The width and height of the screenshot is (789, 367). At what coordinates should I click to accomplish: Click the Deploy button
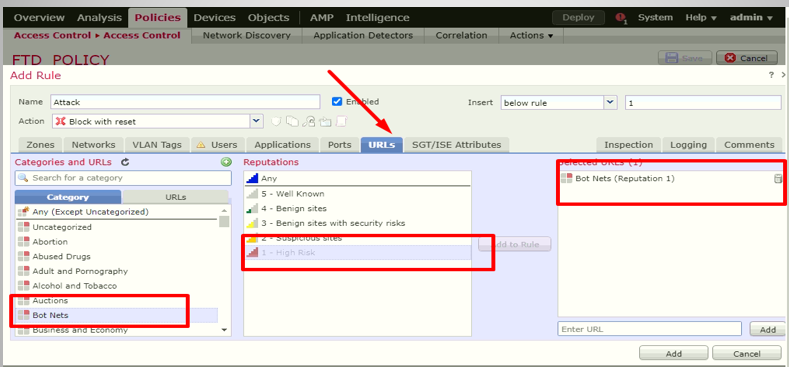pos(578,18)
